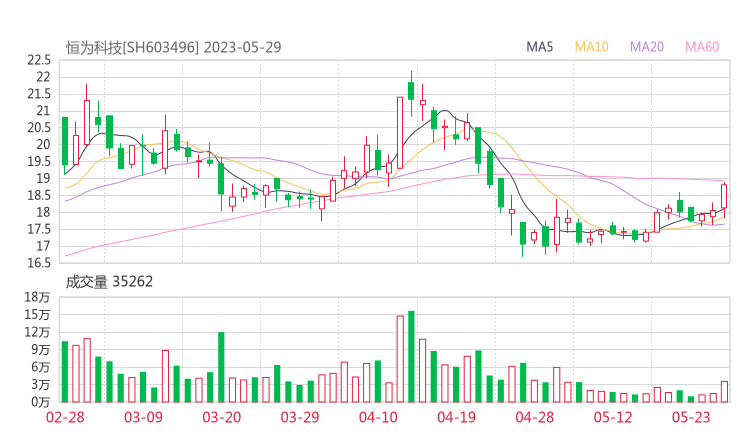
Task: Select the last red candlestick on right
Action: point(724,196)
